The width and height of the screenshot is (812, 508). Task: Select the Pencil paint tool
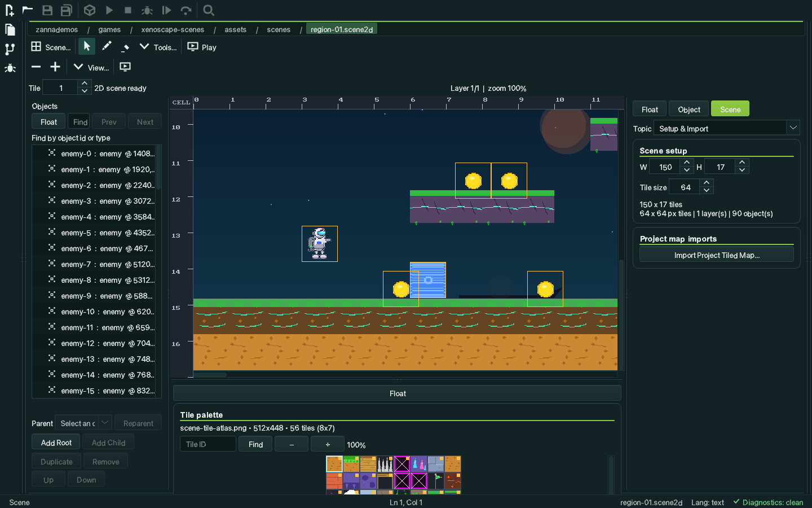[x=106, y=46]
